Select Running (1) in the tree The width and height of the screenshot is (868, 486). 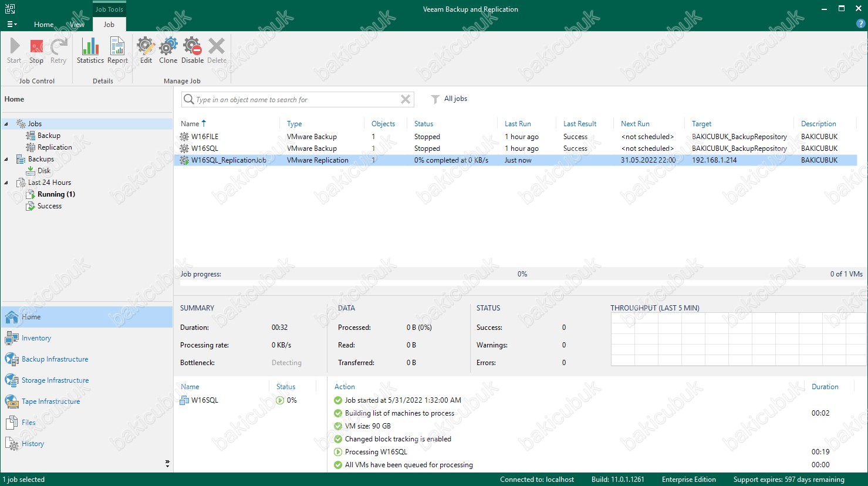pos(56,194)
